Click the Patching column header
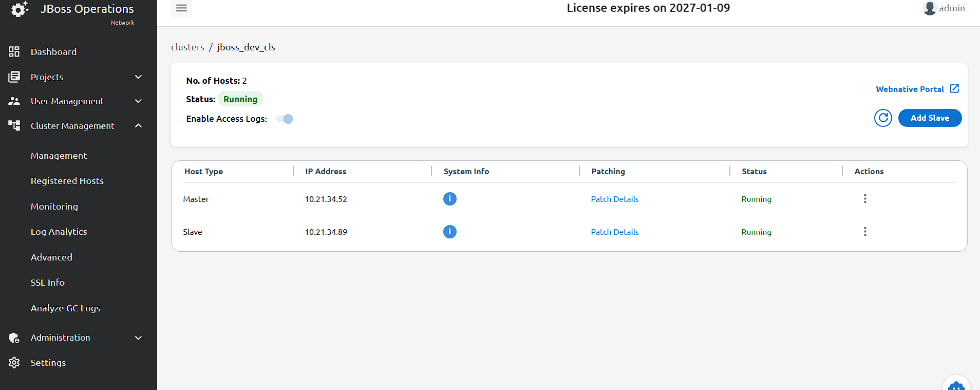980x390 pixels. (x=608, y=171)
